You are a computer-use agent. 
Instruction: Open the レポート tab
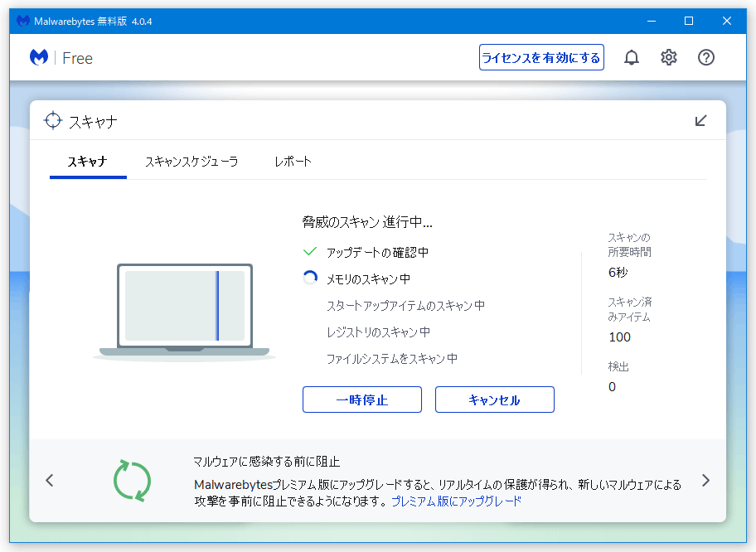click(x=293, y=162)
